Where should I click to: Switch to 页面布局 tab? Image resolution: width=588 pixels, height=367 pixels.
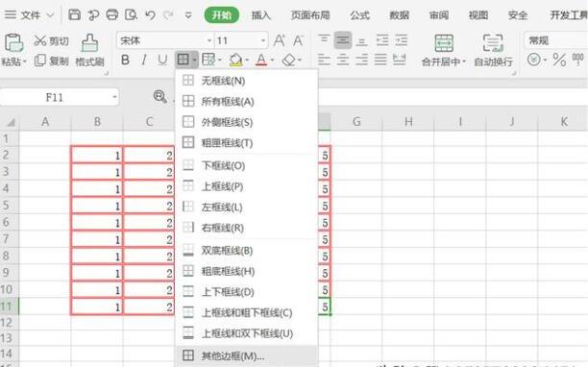310,15
